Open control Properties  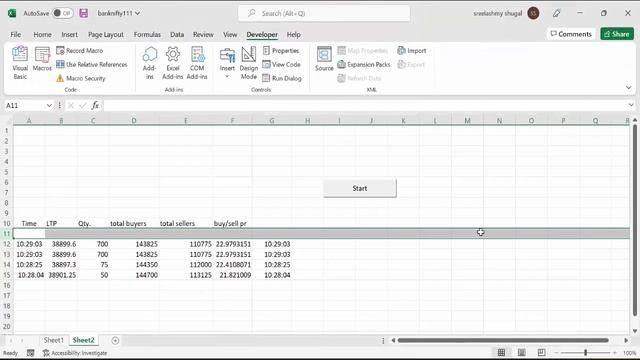tap(281, 51)
